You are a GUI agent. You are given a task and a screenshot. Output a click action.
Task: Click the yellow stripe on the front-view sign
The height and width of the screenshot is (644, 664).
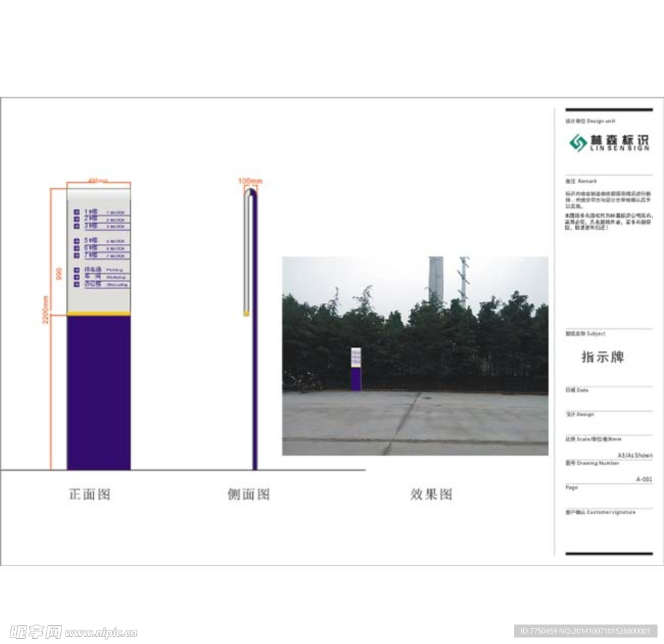pyautogui.click(x=99, y=314)
